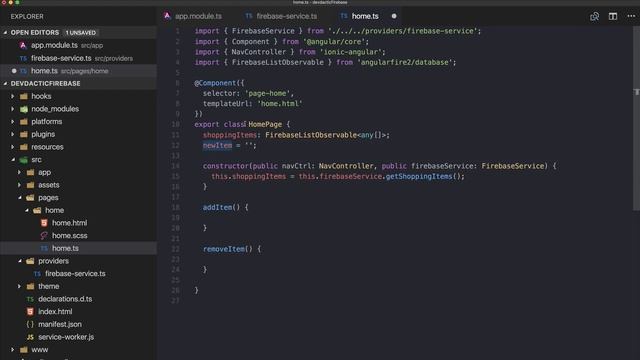Select the www folder label
The image size is (640, 360).
click(x=40, y=350)
